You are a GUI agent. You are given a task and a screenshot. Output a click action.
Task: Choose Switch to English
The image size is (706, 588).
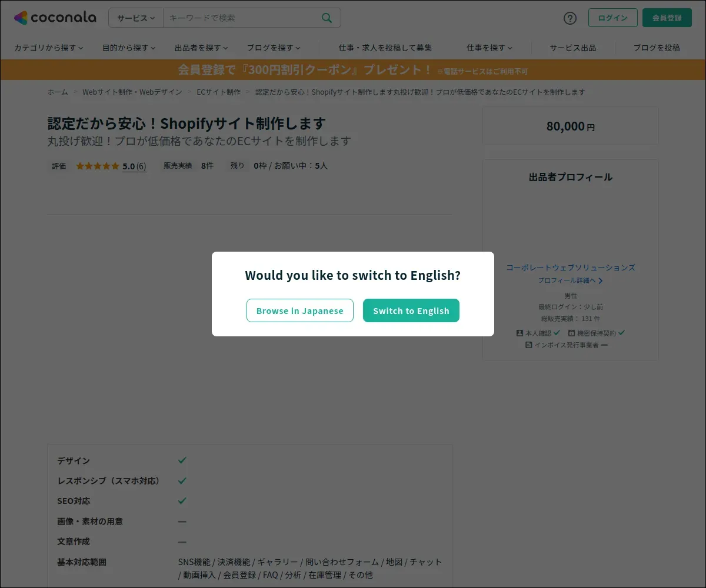[411, 310]
